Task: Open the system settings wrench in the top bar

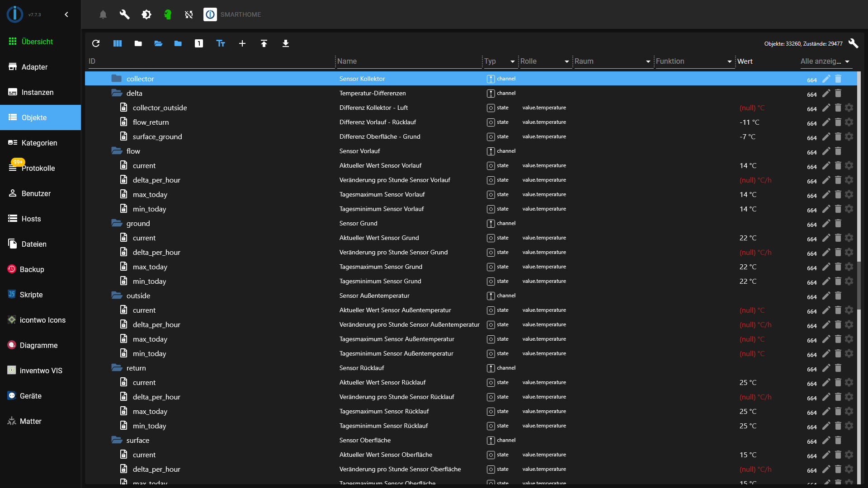Action: [124, 14]
